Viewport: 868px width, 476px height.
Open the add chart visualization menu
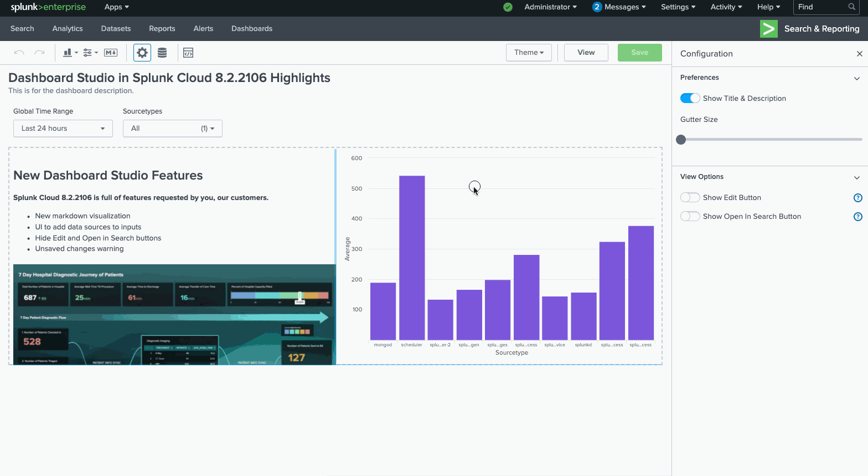pos(70,53)
